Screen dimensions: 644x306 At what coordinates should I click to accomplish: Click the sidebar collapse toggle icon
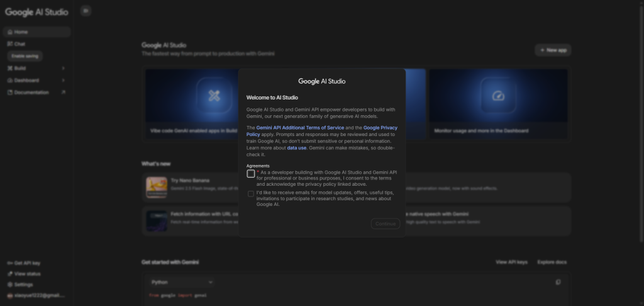coord(86,11)
